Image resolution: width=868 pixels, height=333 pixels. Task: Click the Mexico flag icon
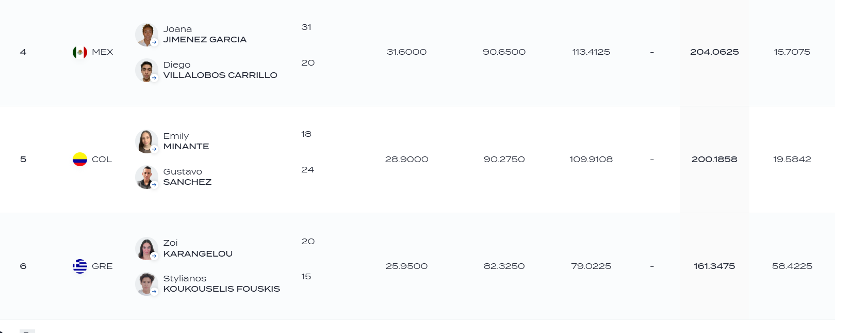pos(80,52)
